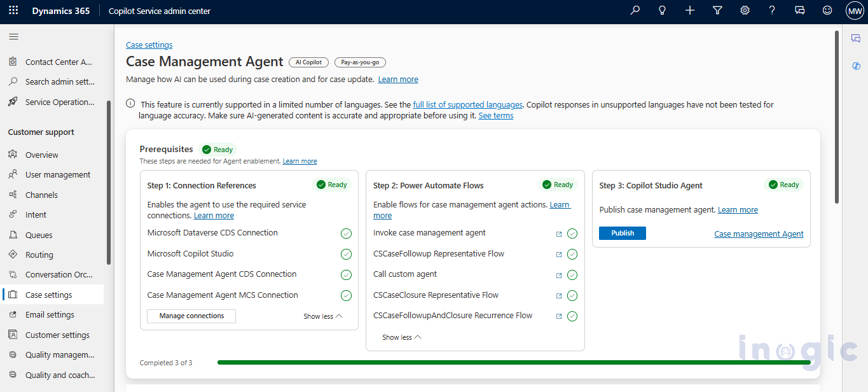Open Learn more link in Step 3

click(738, 209)
